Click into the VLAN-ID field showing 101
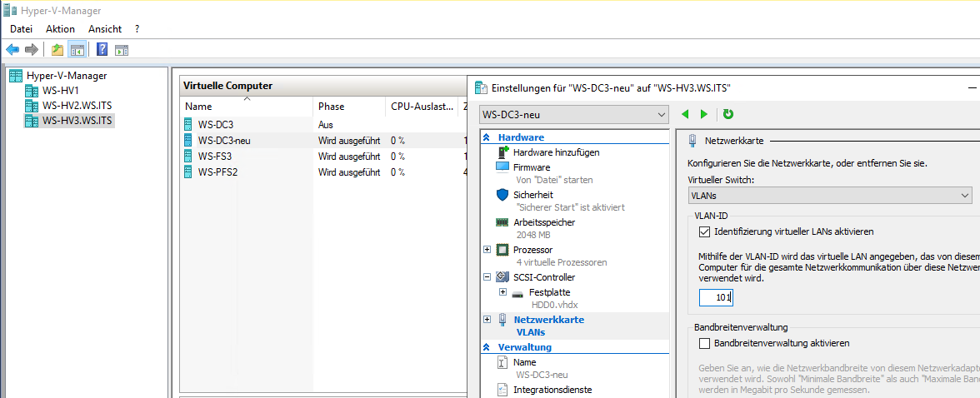The image size is (980, 398). pos(717,298)
